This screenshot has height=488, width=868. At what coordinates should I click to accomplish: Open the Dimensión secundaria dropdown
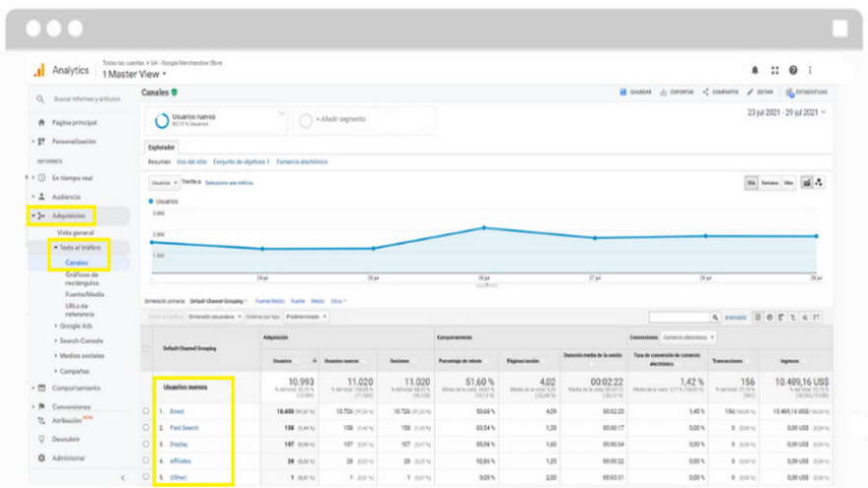[x=214, y=317]
